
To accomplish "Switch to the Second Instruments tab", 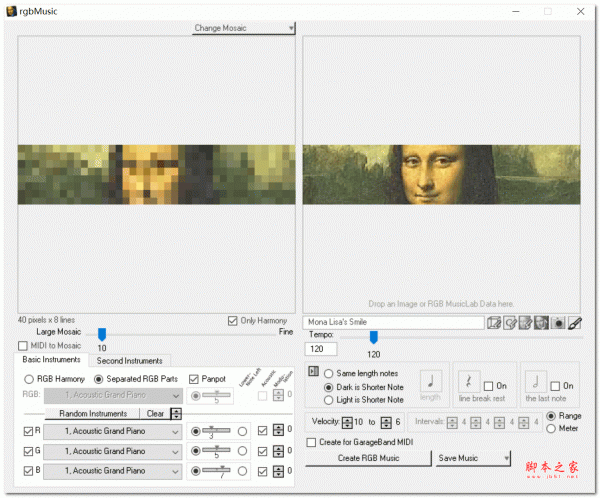I will click(129, 361).
